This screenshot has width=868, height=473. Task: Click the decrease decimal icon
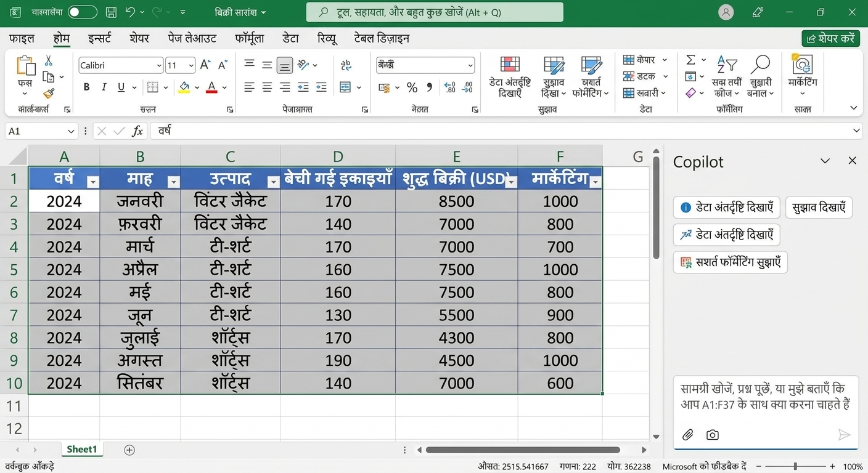point(467,87)
